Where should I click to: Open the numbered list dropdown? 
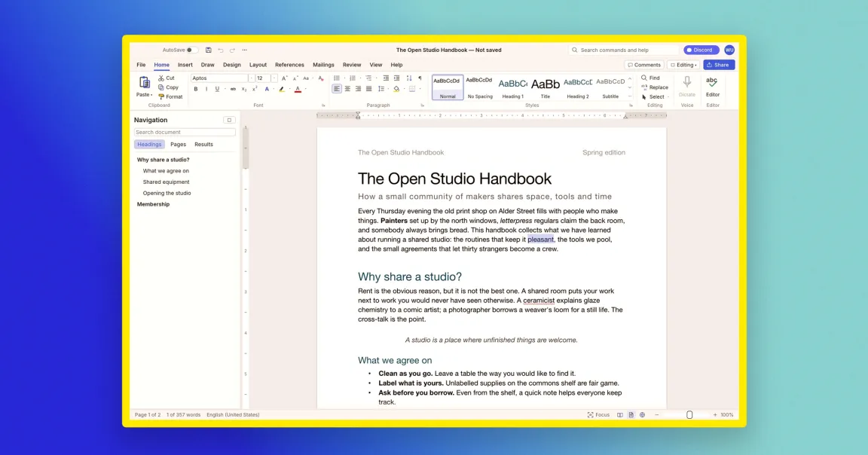pos(360,78)
